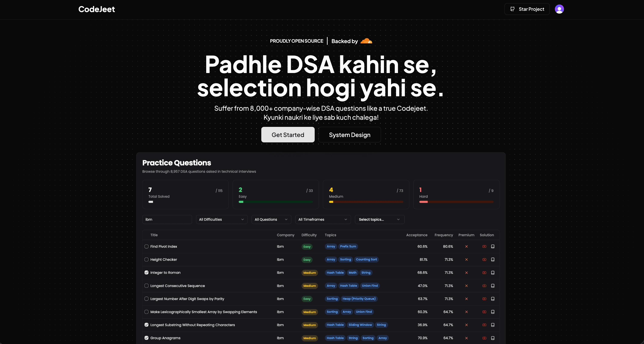
Task: Open article solution for Height Checker
Action: (x=492, y=259)
